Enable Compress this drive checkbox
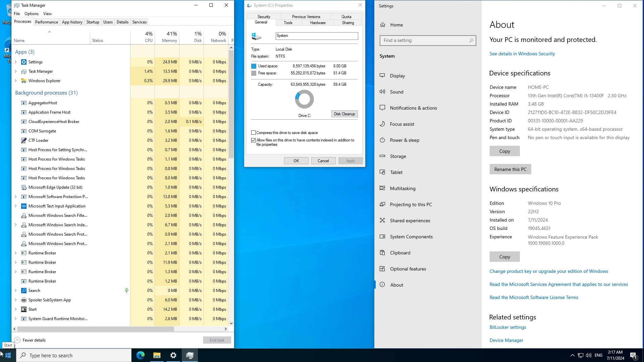 pos(254,133)
